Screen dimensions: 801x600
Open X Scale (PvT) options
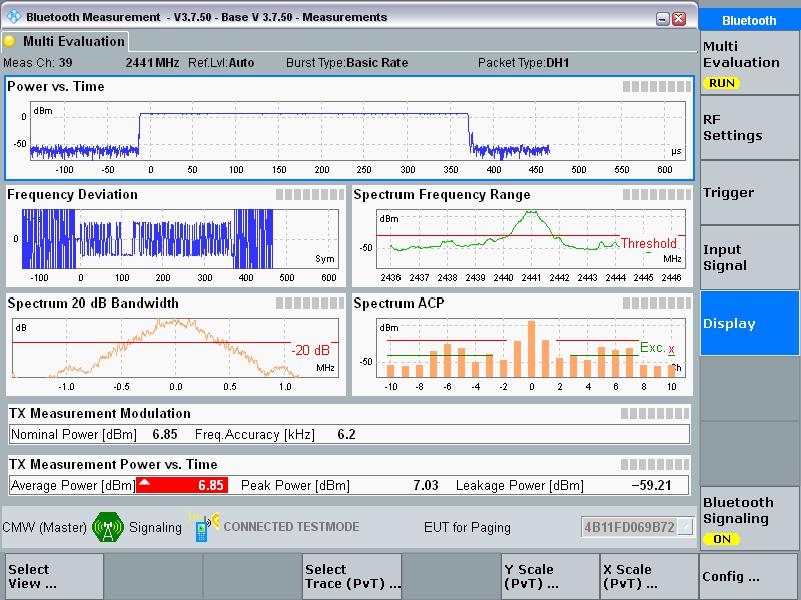coord(649,577)
